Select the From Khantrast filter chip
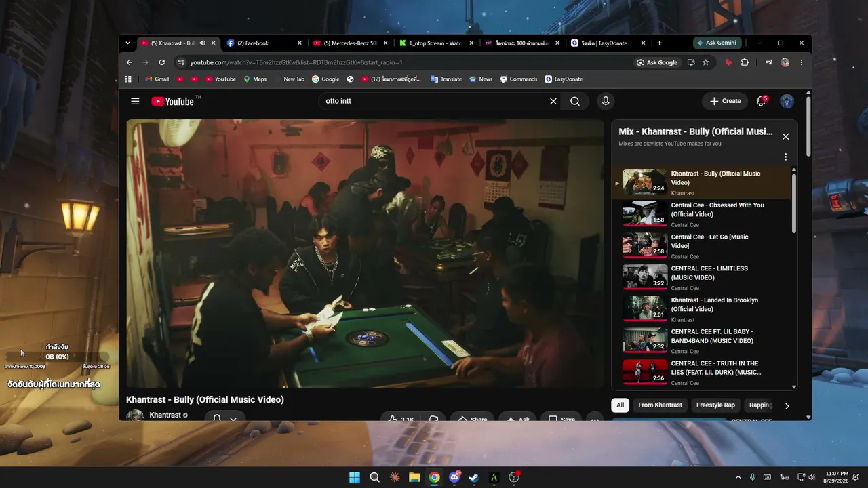This screenshot has height=488, width=868. tap(660, 405)
